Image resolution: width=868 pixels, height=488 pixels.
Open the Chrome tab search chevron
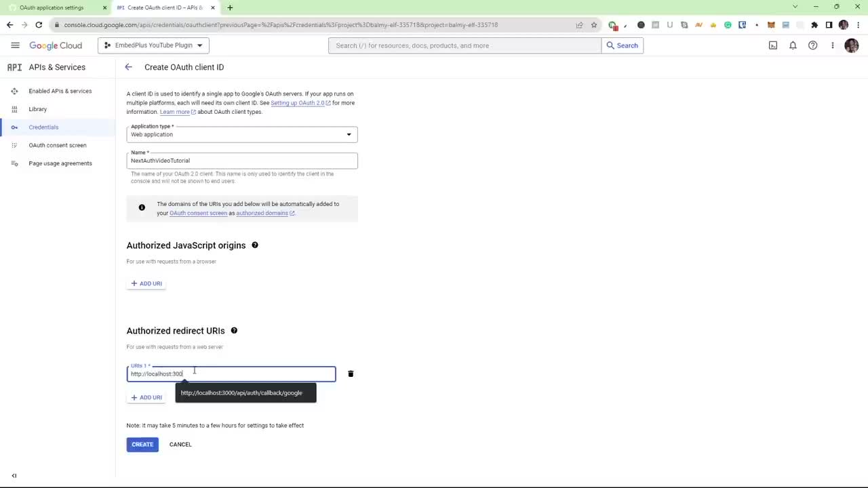[x=795, y=7]
